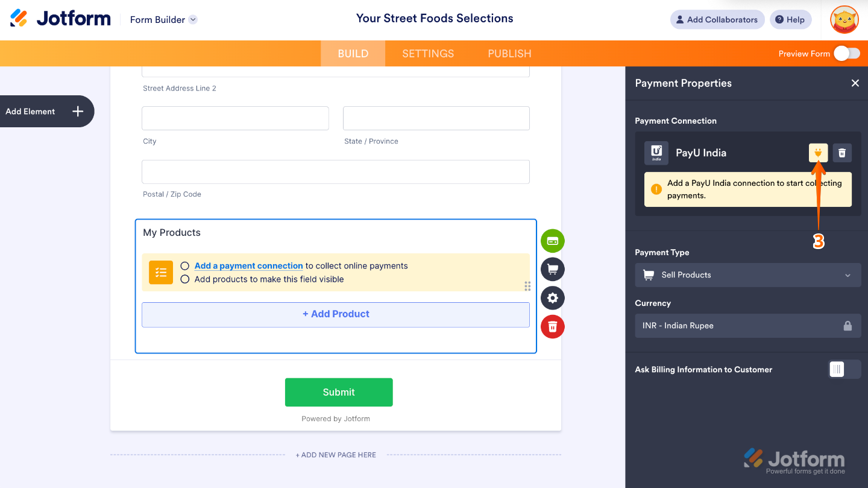The image size is (868, 488).
Task: Select the green credit card icon beside My Products
Action: point(552,241)
